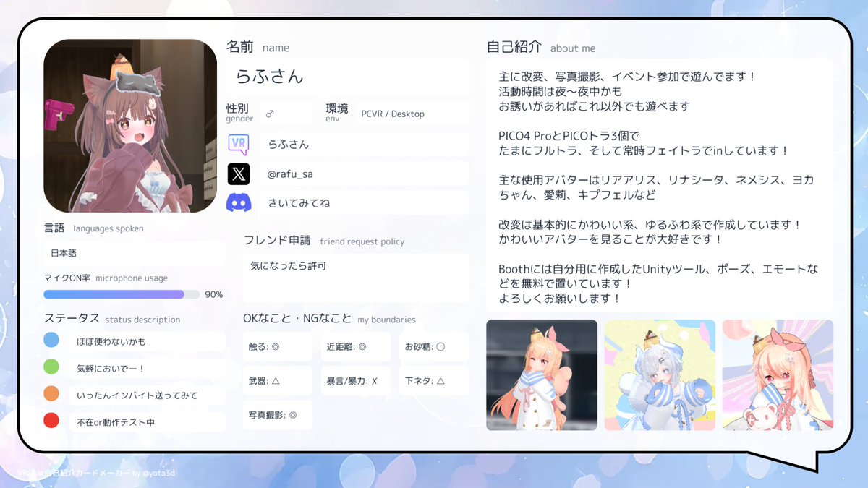
Task: Click the VRChat name field らふさん
Action: point(365,145)
